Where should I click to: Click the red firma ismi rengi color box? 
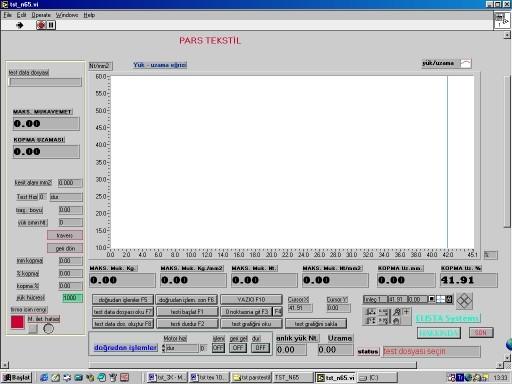coord(17,322)
